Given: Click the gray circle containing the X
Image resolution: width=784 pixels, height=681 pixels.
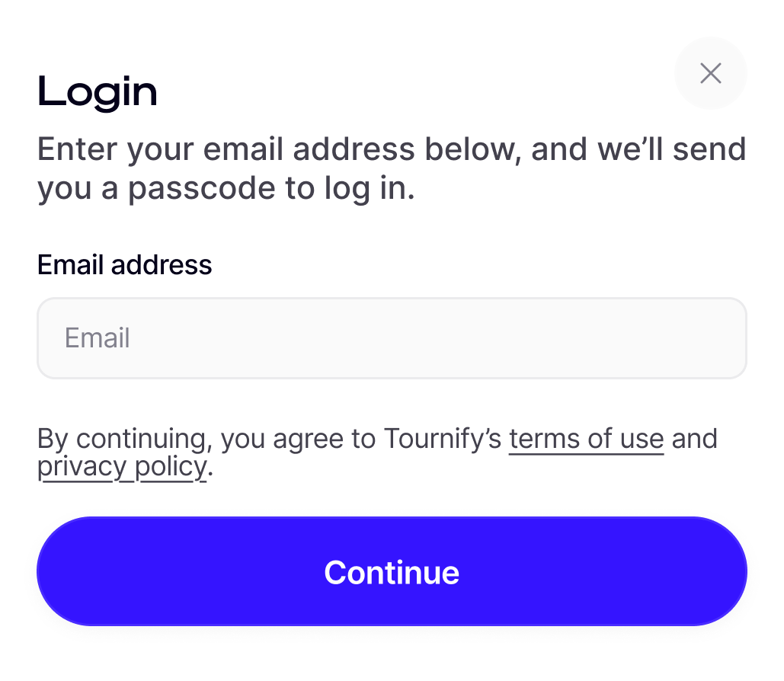Looking at the screenshot, I should click(x=710, y=73).
